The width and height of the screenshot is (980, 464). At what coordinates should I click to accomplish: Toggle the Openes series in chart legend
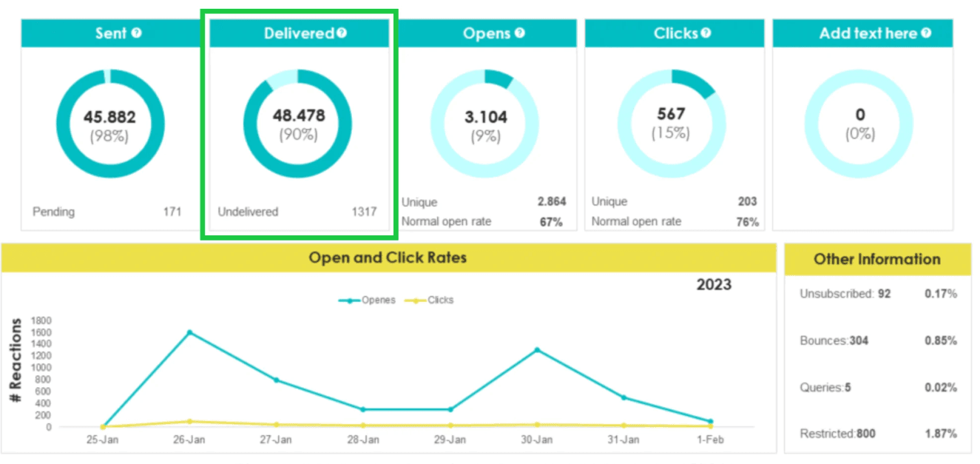368,300
